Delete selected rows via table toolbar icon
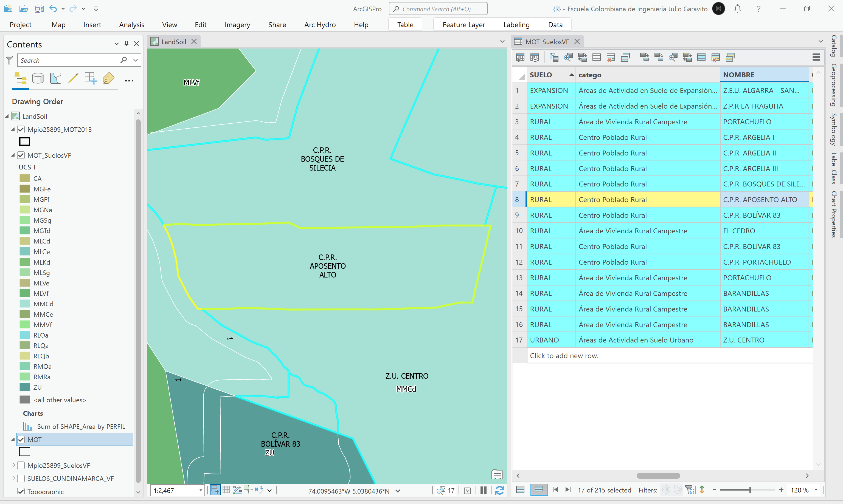Image resolution: width=843 pixels, height=504 pixels. [611, 57]
